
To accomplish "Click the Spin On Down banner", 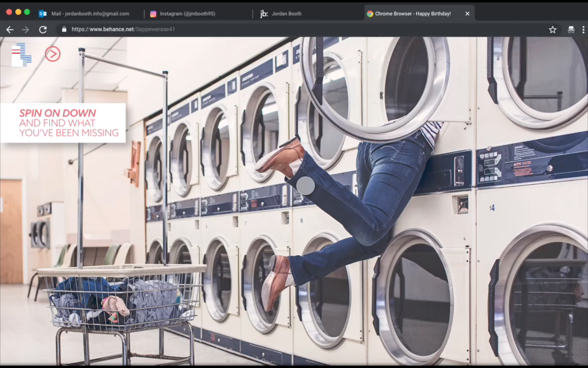I will [63, 123].
